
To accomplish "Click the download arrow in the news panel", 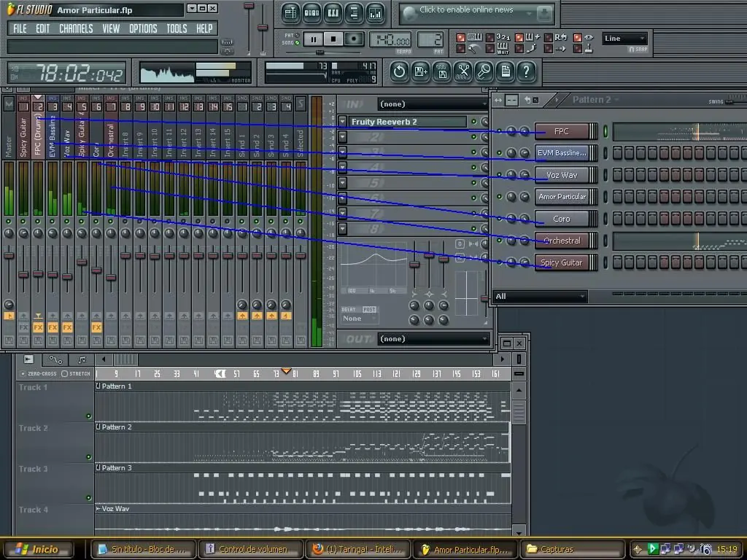I will click(x=543, y=15).
